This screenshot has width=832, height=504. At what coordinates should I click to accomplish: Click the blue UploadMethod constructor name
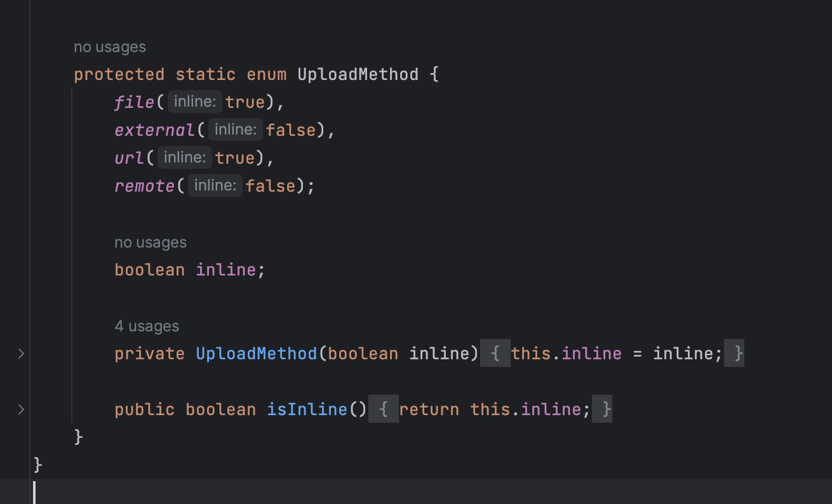[257, 354]
